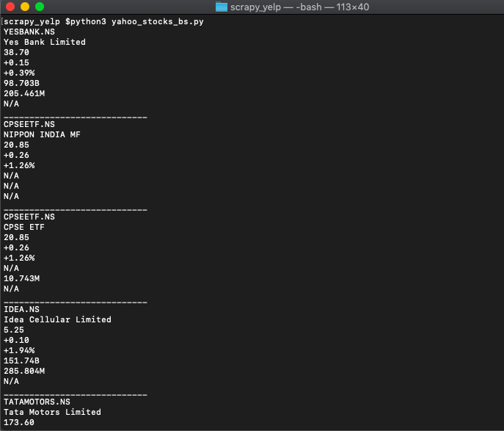Select the ticker text YESBANK.NS

click(x=29, y=32)
